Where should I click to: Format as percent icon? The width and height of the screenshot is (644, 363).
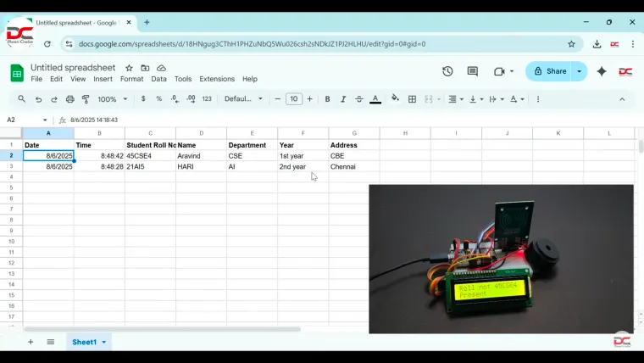(159, 98)
